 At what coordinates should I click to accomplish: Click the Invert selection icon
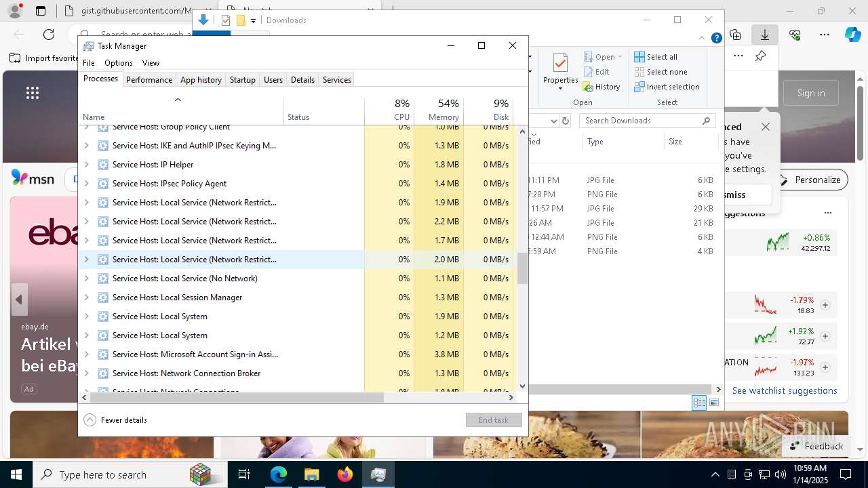point(639,87)
